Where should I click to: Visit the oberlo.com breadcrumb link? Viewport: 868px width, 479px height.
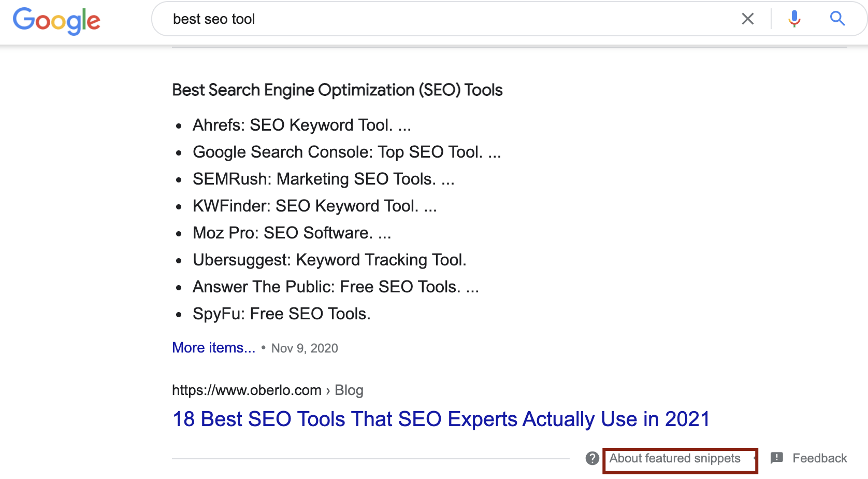(x=247, y=390)
